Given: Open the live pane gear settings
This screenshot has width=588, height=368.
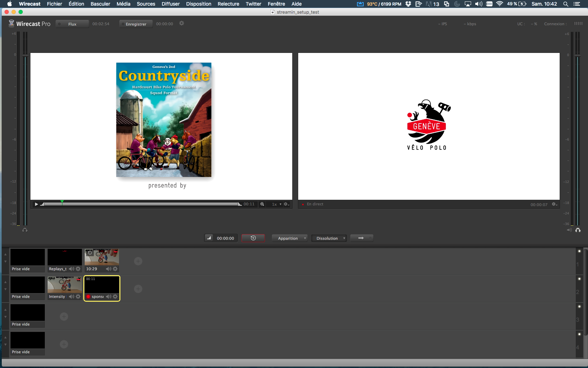Looking at the screenshot, I should tap(554, 204).
